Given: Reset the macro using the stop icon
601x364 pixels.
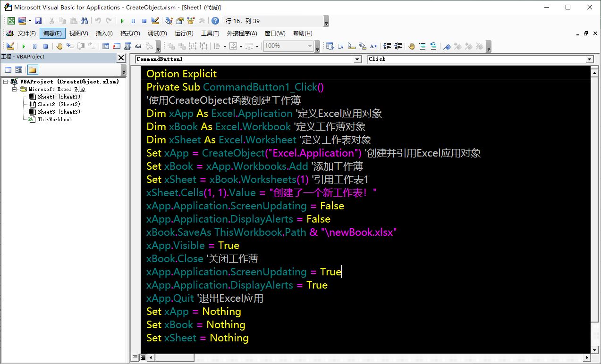Looking at the screenshot, I should [144, 20].
